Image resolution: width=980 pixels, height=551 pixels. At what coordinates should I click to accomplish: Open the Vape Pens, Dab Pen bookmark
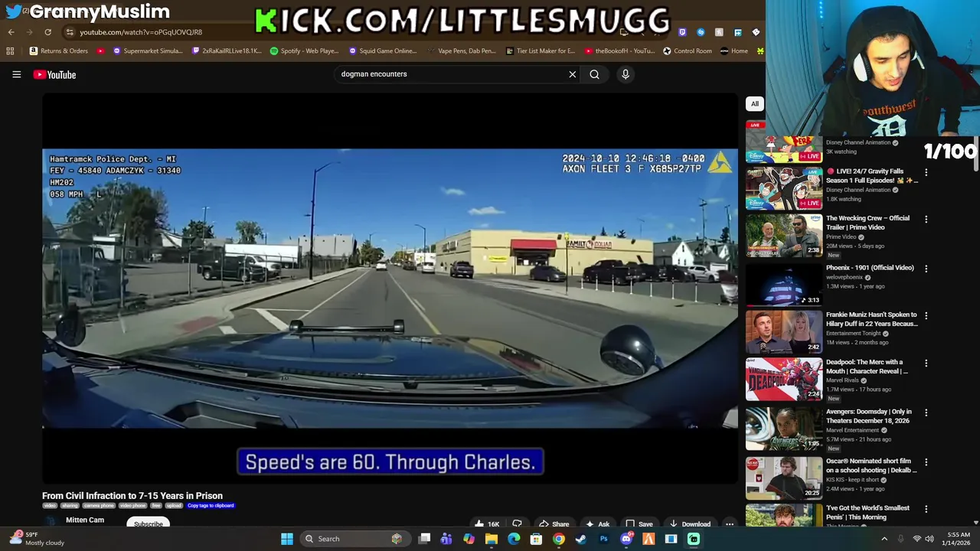(462, 51)
